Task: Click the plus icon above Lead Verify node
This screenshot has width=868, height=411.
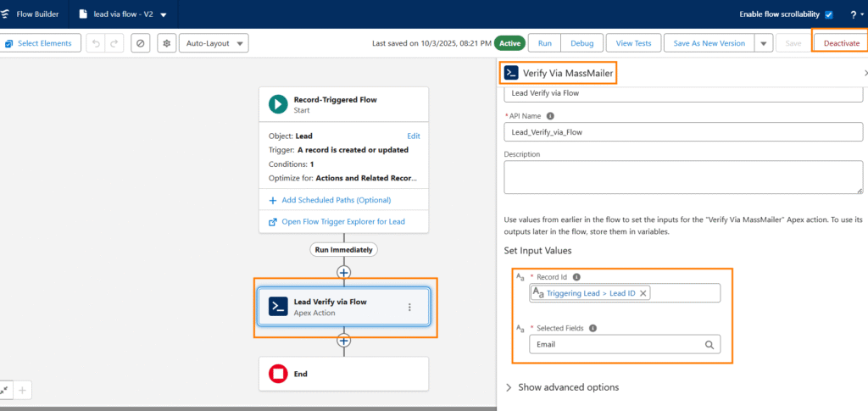Action: click(343, 272)
